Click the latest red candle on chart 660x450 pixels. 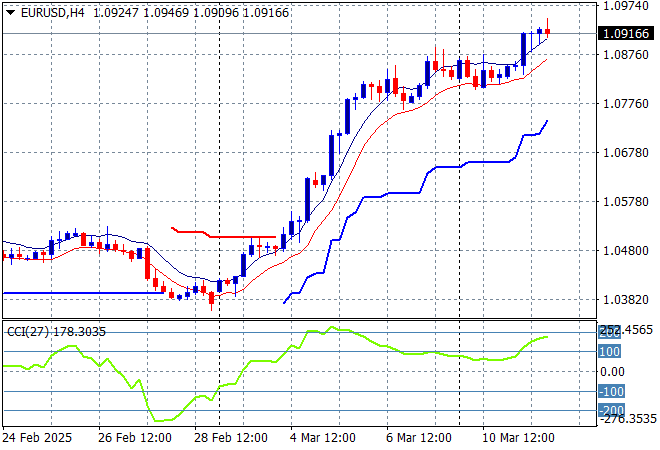coord(547,32)
